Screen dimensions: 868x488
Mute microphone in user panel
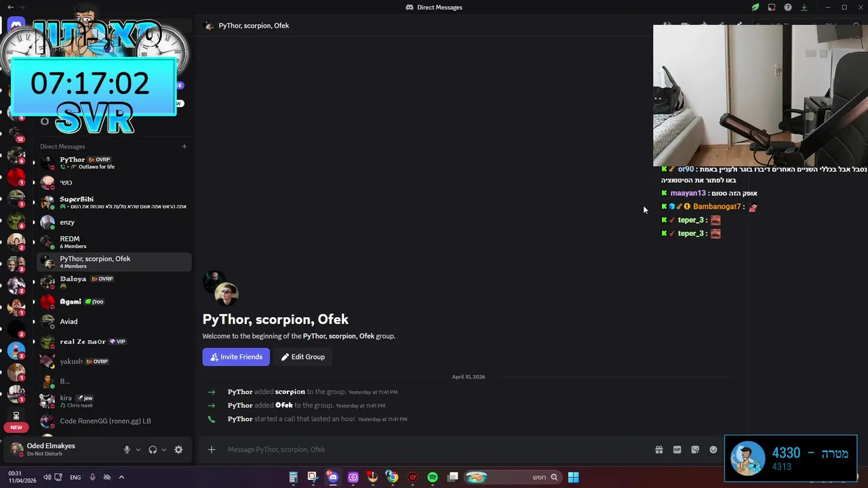(127, 449)
